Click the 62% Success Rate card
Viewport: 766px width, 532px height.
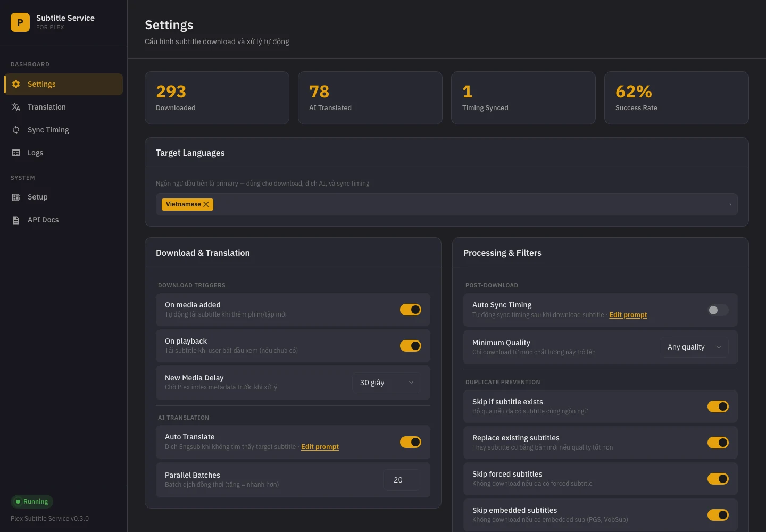click(x=677, y=98)
